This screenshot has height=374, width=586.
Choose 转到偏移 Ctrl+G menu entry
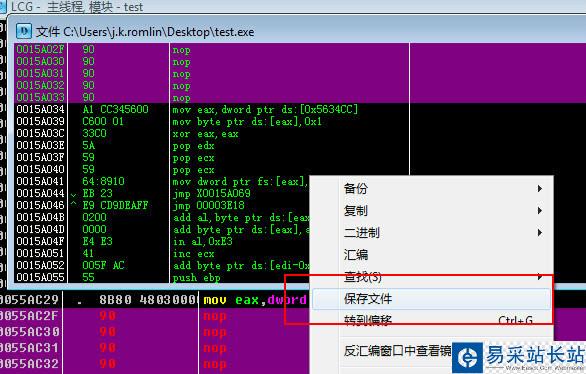pos(432,320)
